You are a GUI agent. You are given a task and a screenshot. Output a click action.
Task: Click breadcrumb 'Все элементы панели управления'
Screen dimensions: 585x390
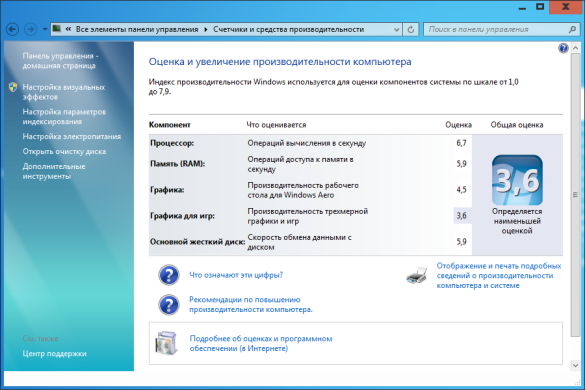137,29
